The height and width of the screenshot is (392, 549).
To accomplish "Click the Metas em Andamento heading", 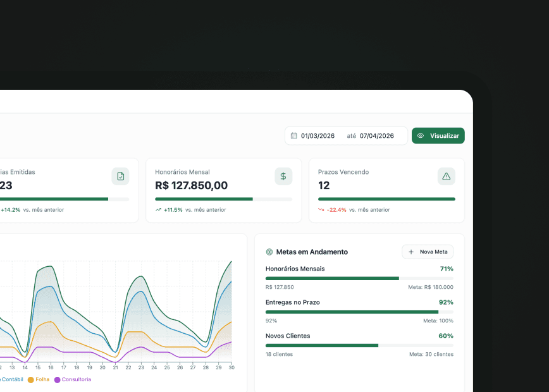I will [312, 252].
